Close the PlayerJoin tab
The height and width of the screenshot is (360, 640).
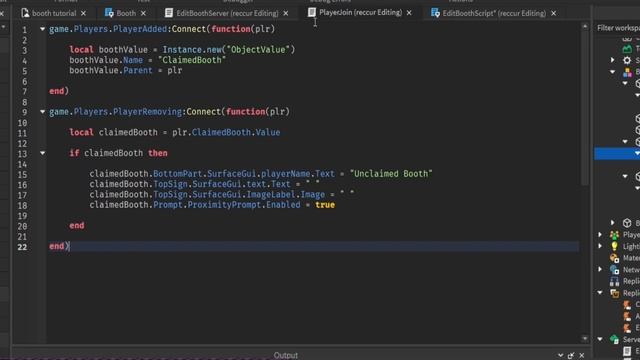(x=409, y=13)
